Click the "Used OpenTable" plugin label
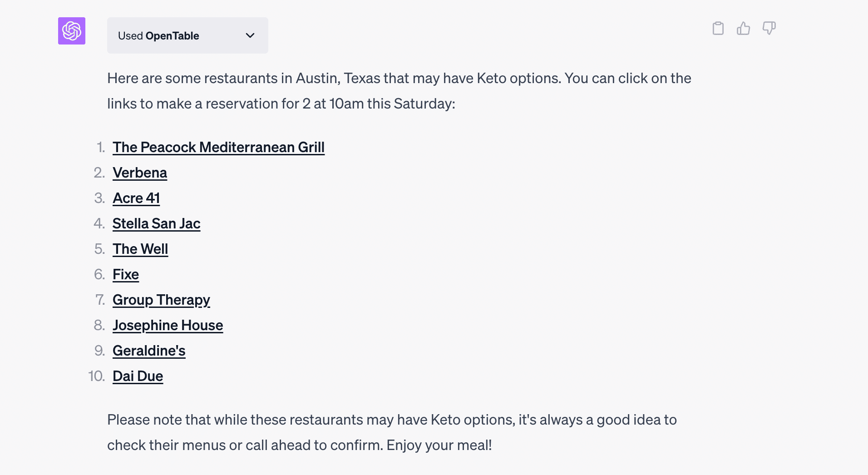Viewport: 868px width, 475px height. tap(158, 36)
